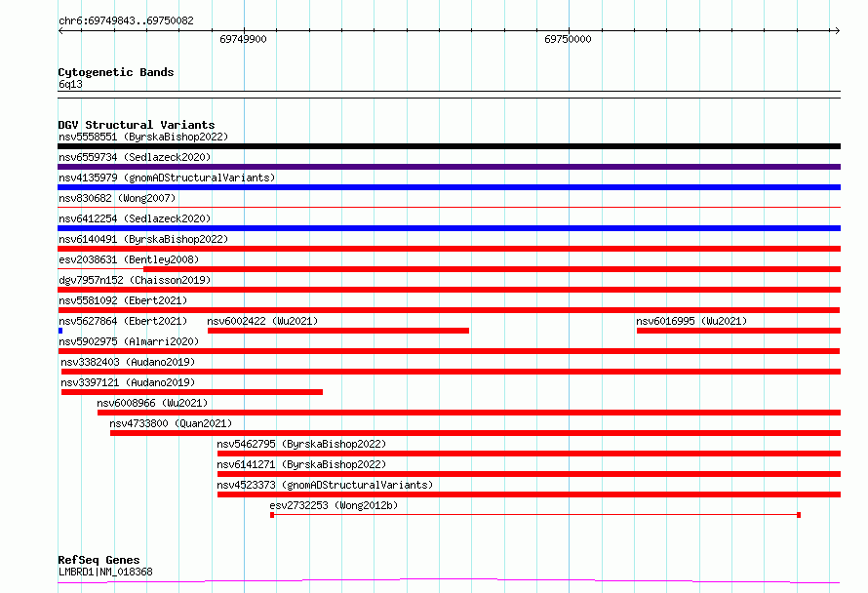Click nsv830682 (Wong2007) label
The height and width of the screenshot is (593, 868).
click(117, 198)
